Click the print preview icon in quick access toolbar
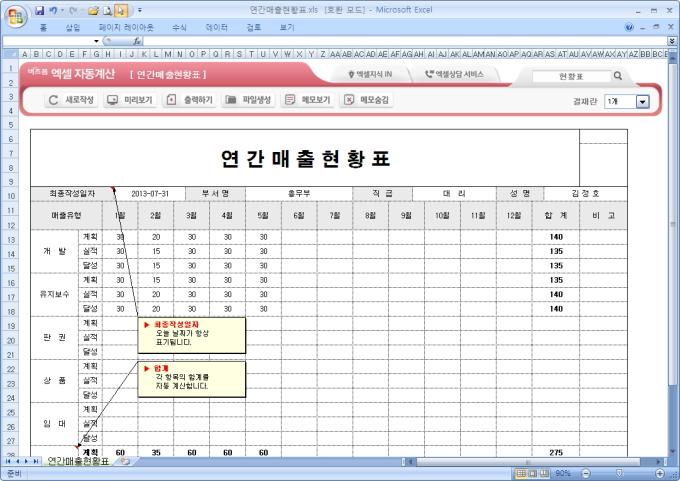680x481 pixels. [108, 10]
